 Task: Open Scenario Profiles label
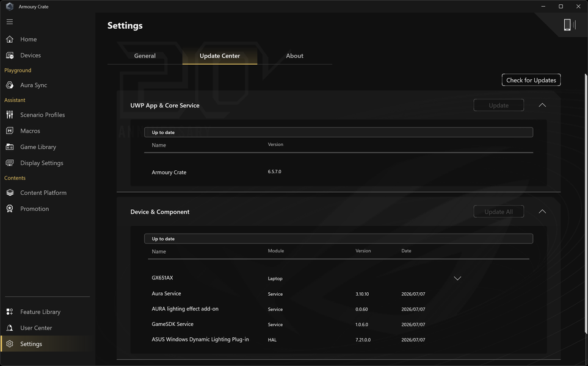42,115
